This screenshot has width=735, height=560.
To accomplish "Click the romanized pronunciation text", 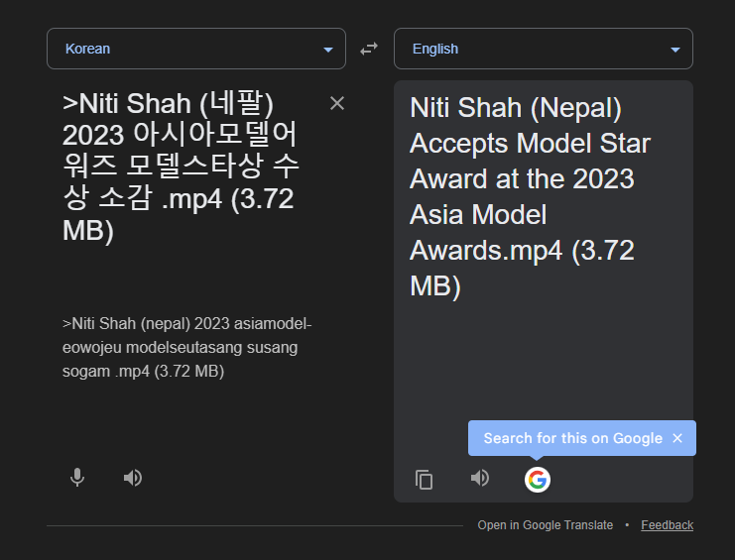I will [186, 348].
